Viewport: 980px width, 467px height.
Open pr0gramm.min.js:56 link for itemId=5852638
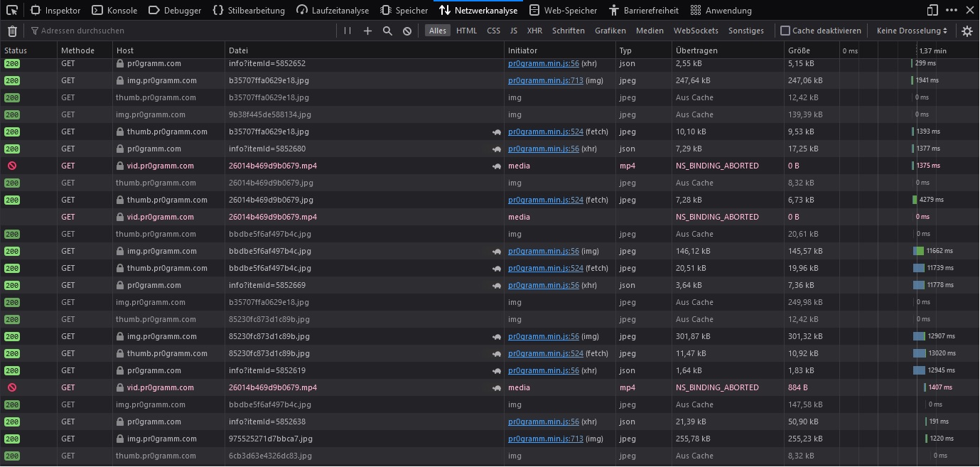(544, 422)
